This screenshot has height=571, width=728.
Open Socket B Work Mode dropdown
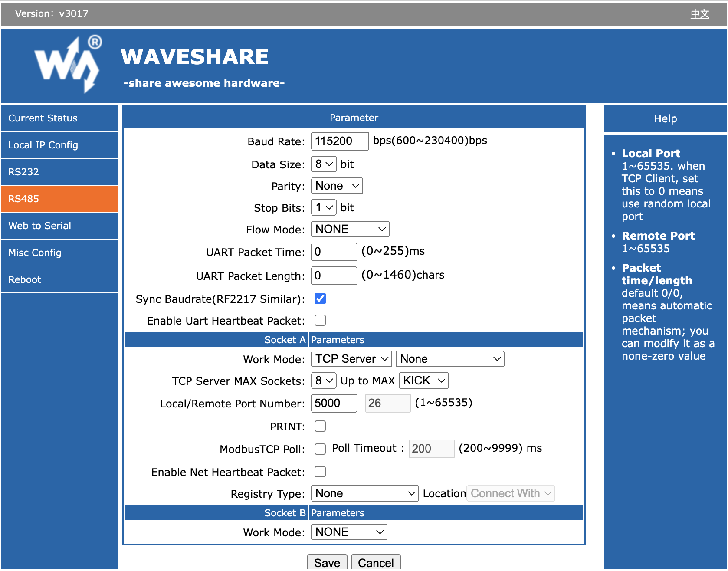[349, 532]
